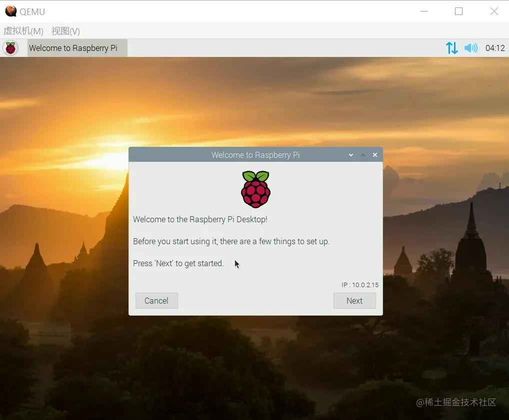Screen dimensions: 509x420
Task: Minimize the welcome dialog with the down chevron
Action: coord(351,155)
